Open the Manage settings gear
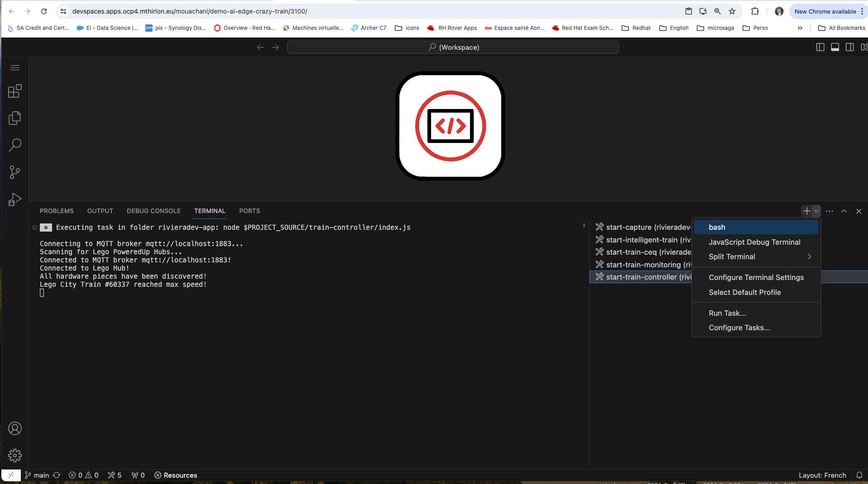The width and height of the screenshot is (868, 484). 15,456
